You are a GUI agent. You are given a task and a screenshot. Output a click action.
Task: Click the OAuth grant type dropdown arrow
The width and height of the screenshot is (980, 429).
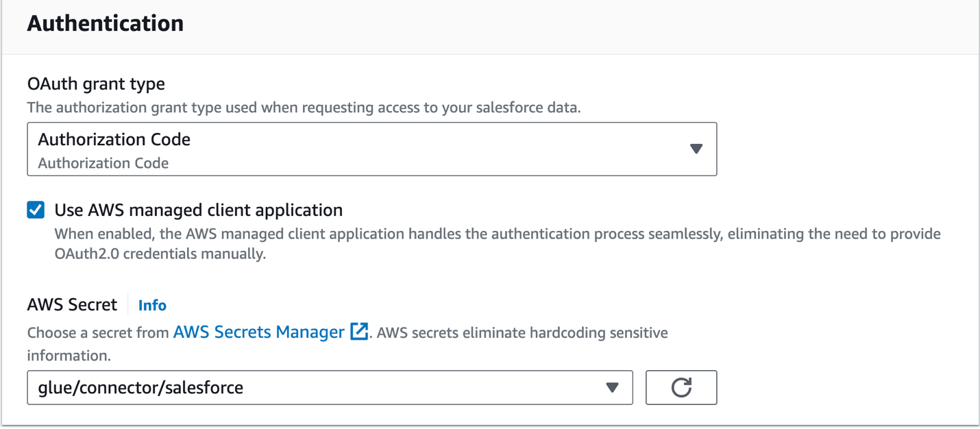(696, 149)
